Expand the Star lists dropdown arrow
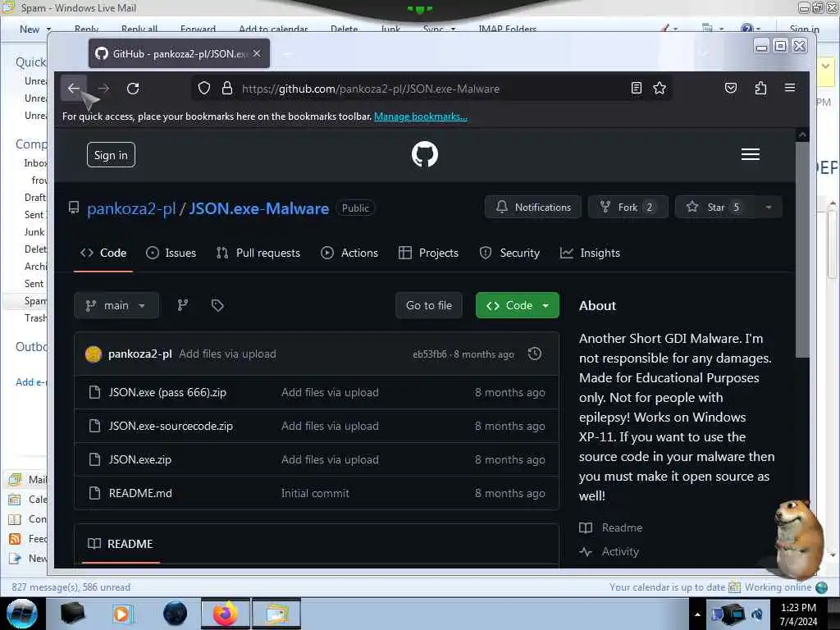 769,208
